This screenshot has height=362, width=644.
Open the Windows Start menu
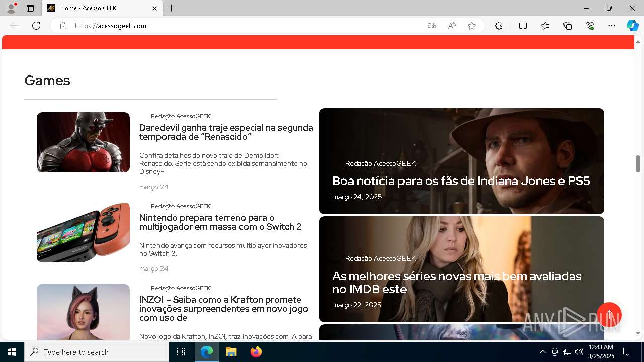point(12,352)
